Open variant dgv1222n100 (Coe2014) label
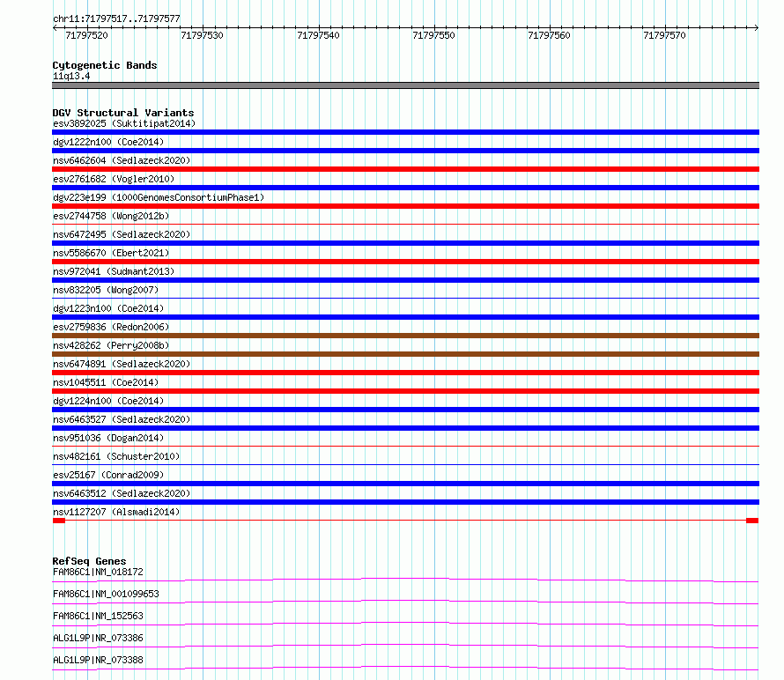Screen dimensions: 784x680 (x=108, y=142)
